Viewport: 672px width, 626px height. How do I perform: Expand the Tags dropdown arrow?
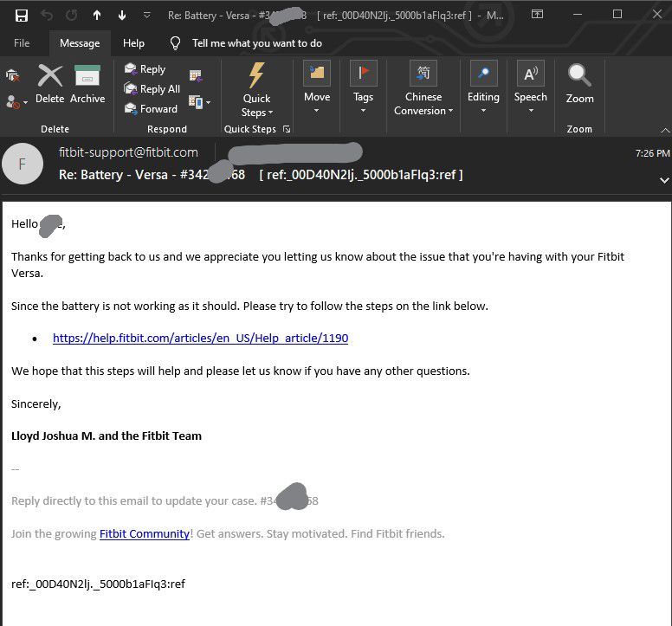pos(364,111)
